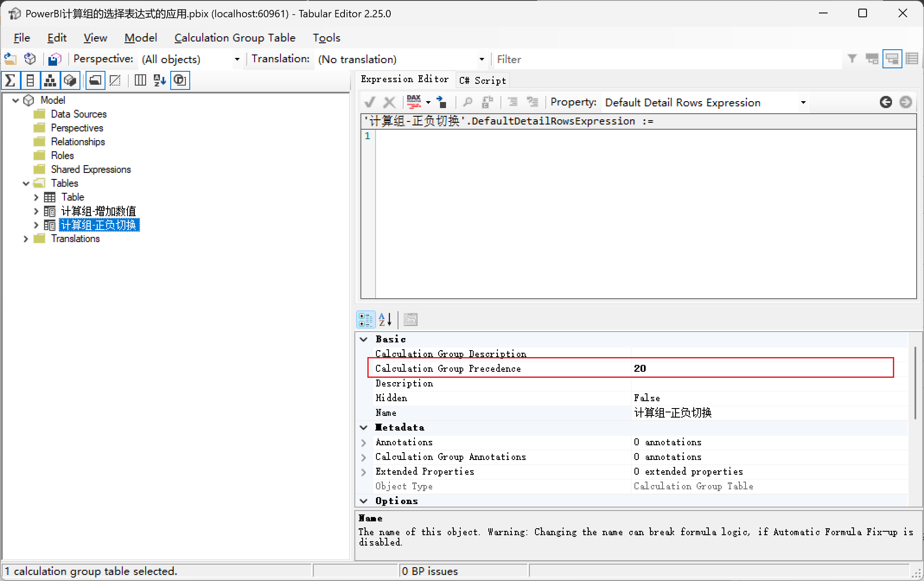
Task: Expand the Translations folder
Action: [x=26, y=239]
